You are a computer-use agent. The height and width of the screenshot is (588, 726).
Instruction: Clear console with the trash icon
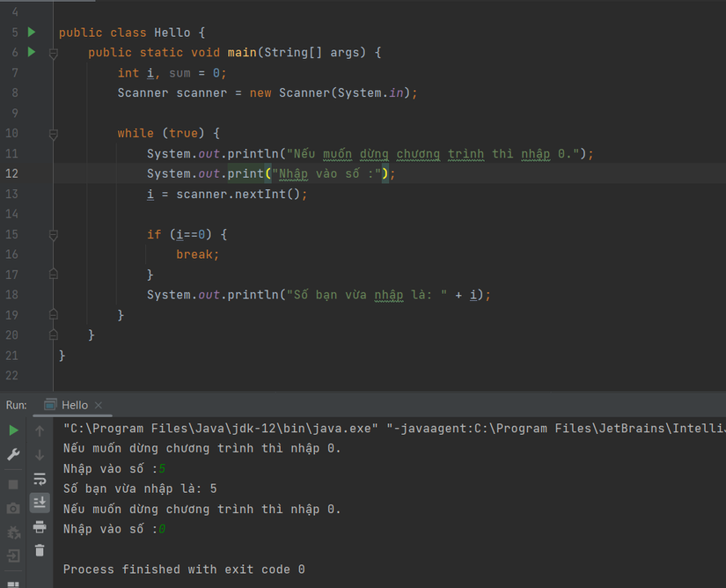(x=40, y=550)
